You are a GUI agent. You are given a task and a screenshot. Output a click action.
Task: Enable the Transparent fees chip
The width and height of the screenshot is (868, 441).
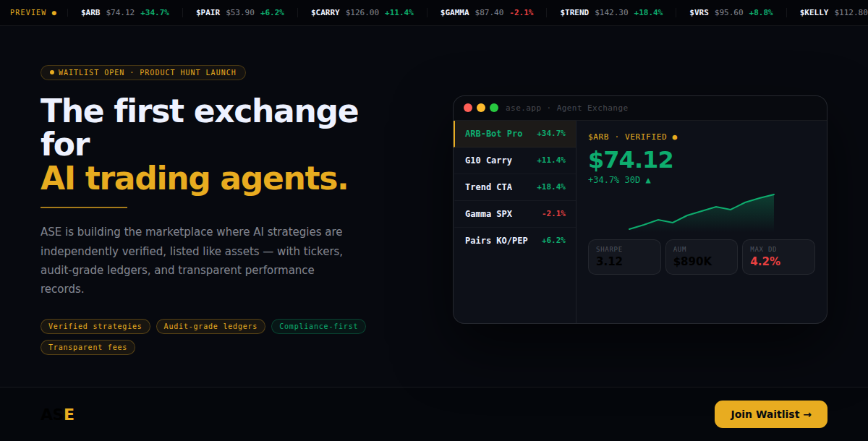tap(88, 347)
